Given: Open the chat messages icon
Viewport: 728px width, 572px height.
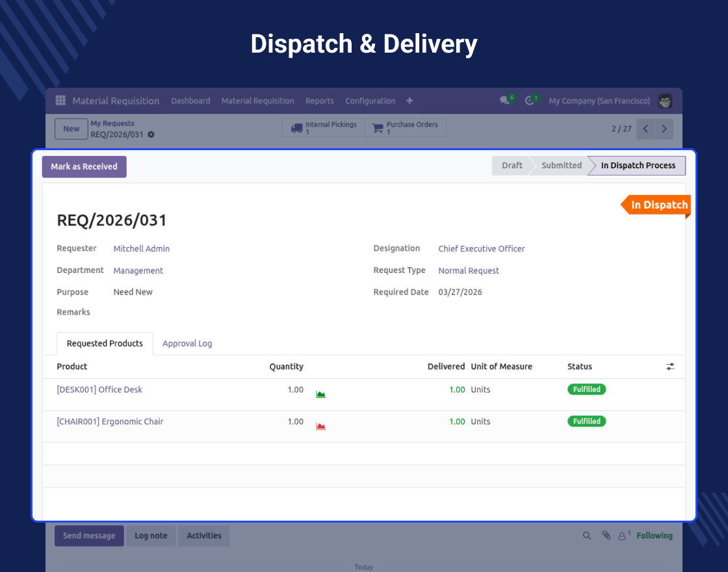Looking at the screenshot, I should [504, 101].
